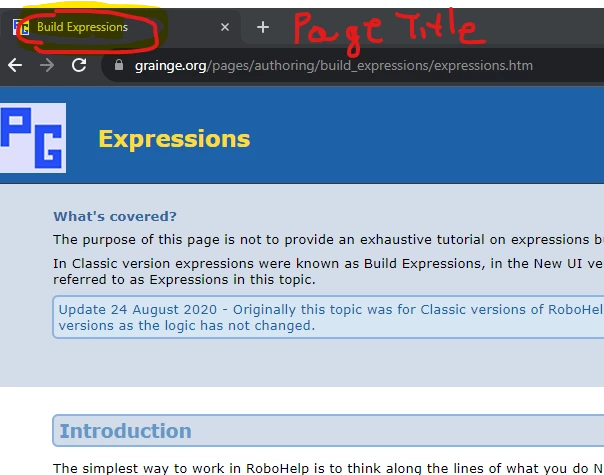Close the Build Expressions tab
Screen dimensions: 604x475
pyautogui.click(x=225, y=27)
